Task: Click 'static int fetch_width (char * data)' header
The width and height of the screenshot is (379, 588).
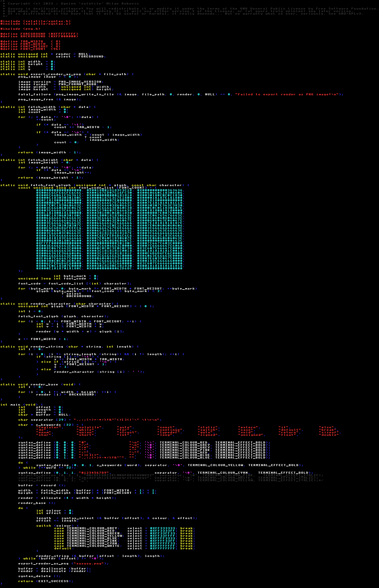Action: (48, 107)
